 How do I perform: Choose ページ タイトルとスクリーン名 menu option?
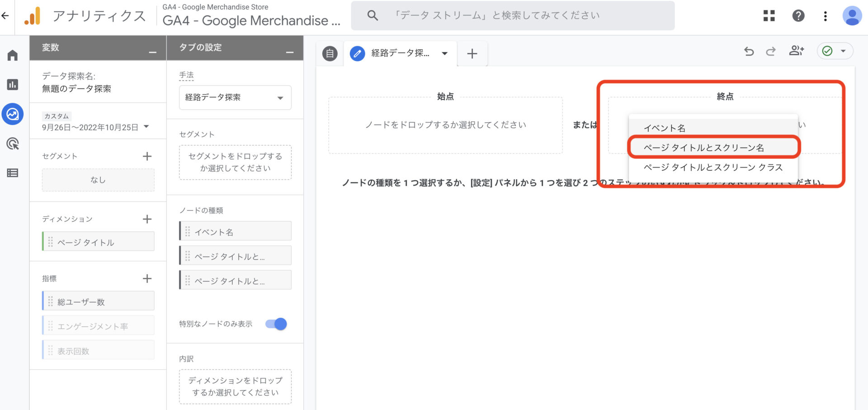713,148
